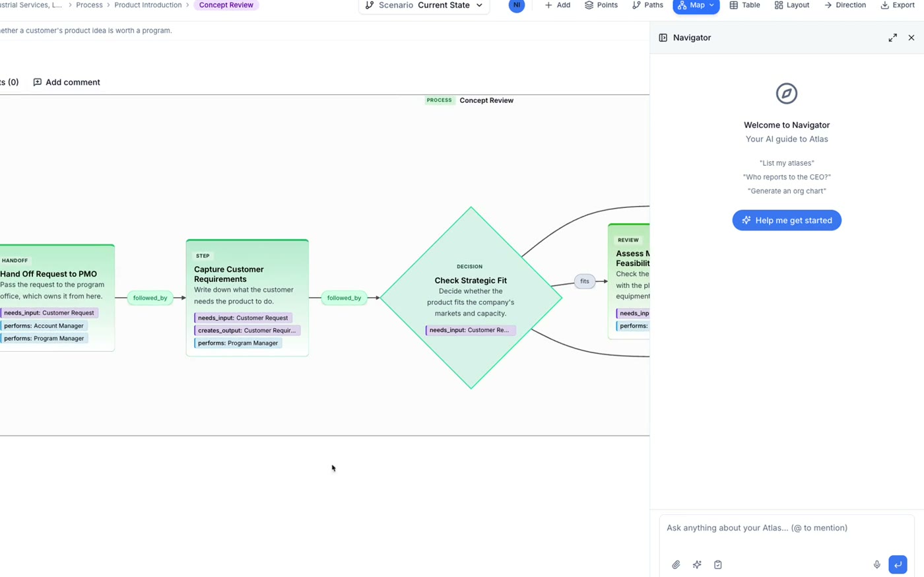Open the Paths view
The height and width of the screenshot is (577, 924).
(647, 5)
